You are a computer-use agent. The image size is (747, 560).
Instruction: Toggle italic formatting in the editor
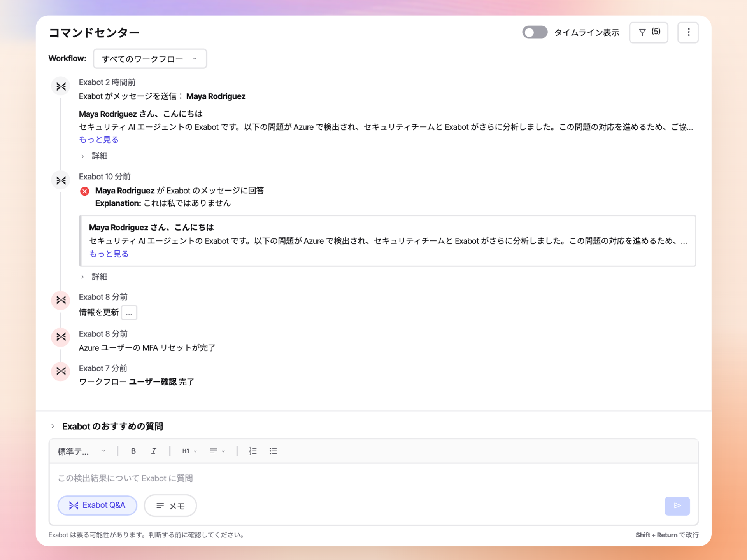click(154, 451)
